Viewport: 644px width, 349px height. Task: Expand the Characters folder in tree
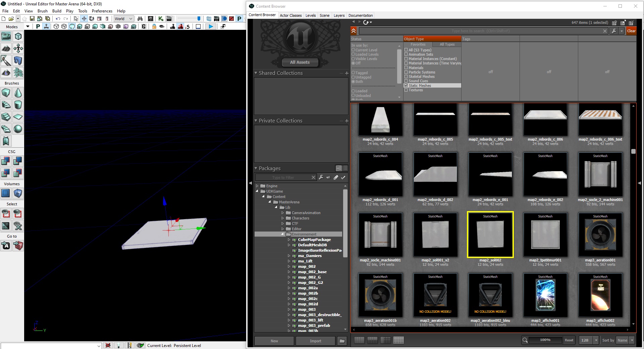coord(283,218)
